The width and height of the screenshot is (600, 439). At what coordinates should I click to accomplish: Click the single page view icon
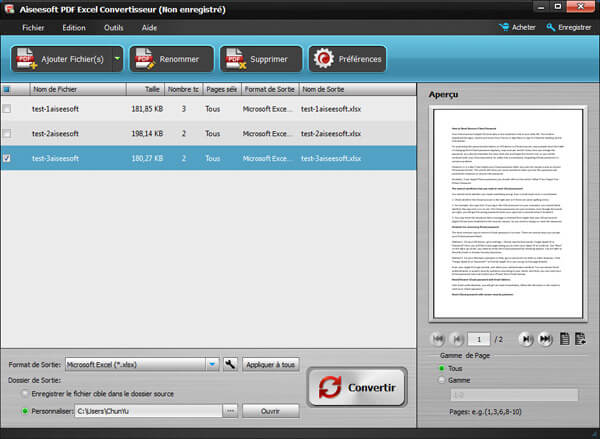click(x=564, y=339)
